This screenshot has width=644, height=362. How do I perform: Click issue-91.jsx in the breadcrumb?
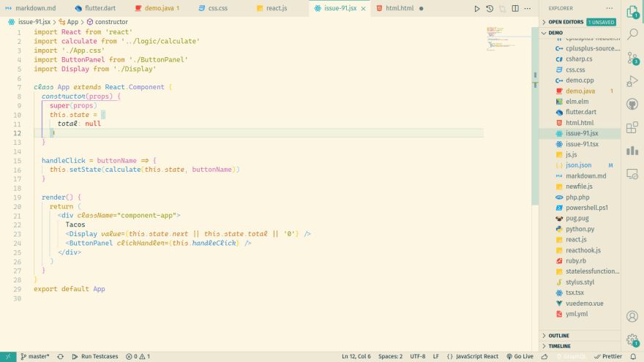coord(29,22)
